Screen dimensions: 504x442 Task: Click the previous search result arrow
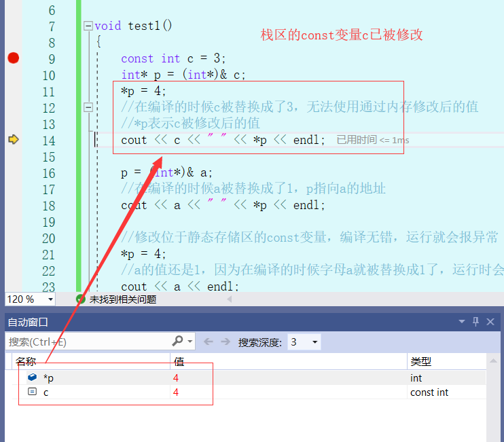click(x=209, y=342)
